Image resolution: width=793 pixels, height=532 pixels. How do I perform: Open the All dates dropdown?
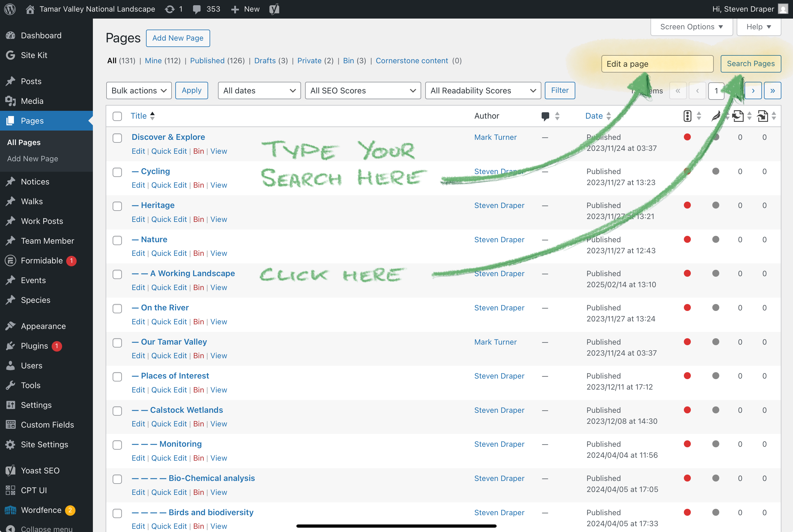coord(259,91)
